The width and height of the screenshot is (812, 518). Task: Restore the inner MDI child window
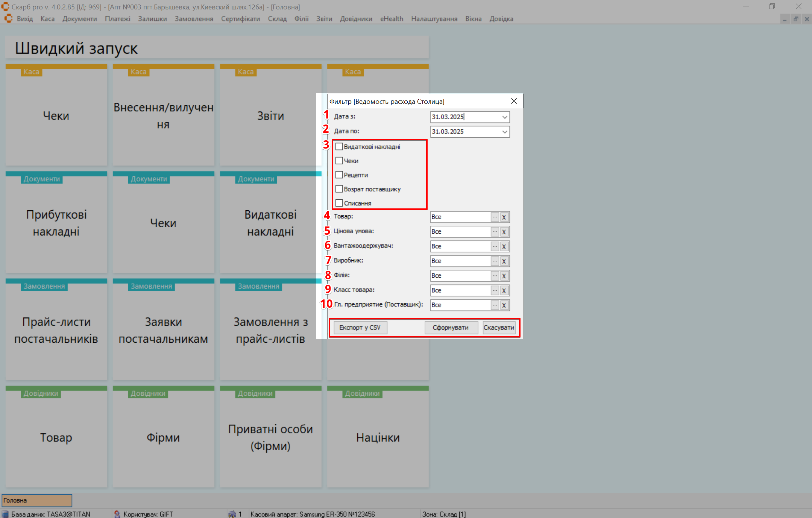click(796, 19)
